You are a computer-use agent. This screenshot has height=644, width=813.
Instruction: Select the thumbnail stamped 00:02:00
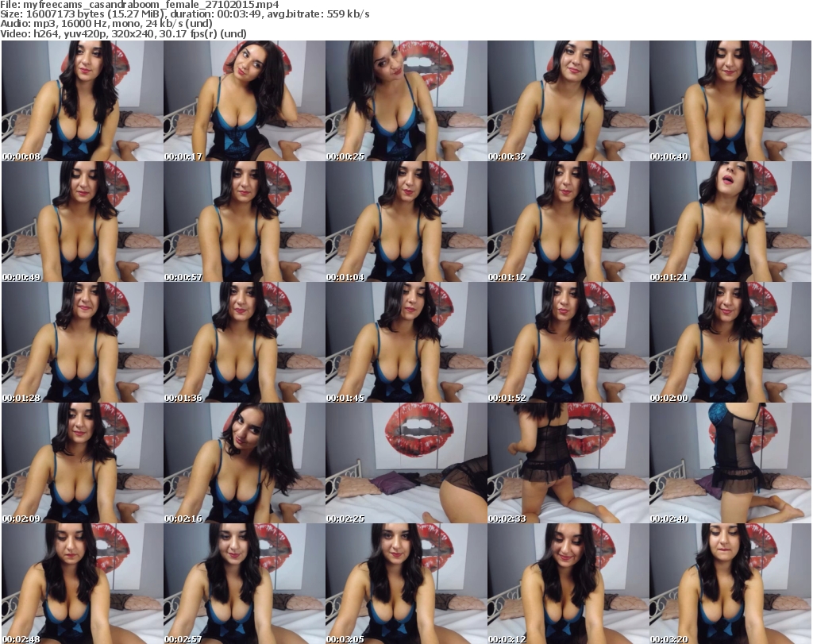click(x=730, y=342)
